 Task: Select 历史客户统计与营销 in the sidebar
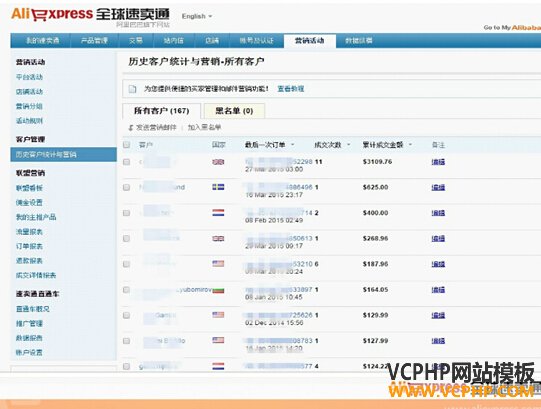[x=64, y=154]
